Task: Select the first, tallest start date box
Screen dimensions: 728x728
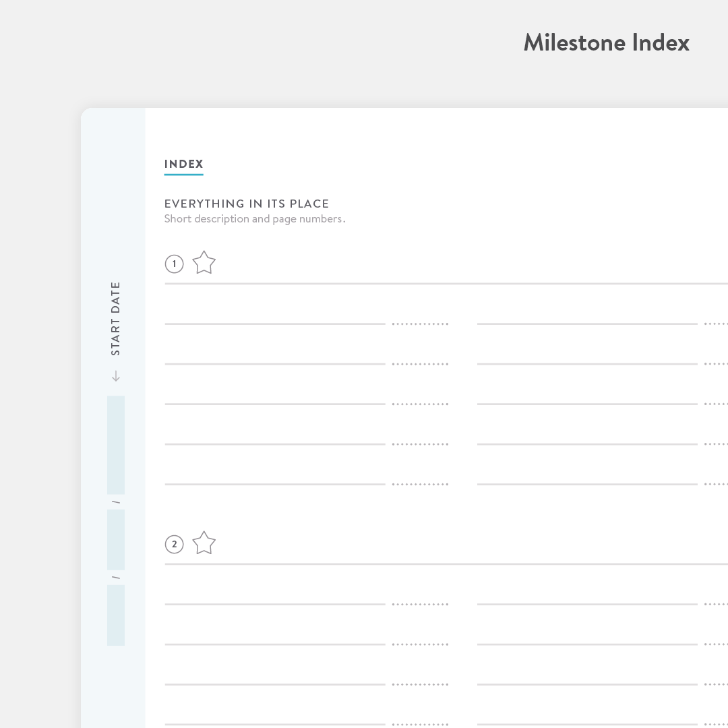Action: tap(116, 445)
